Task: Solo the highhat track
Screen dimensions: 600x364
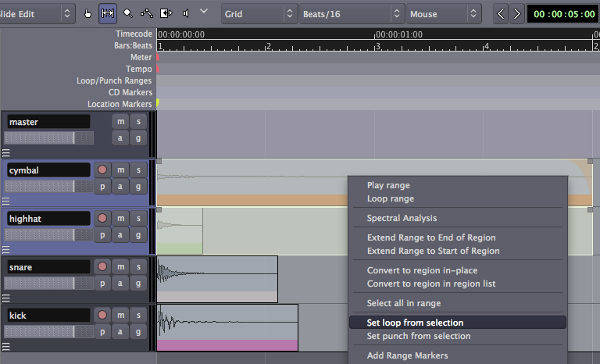Action: 139,218
